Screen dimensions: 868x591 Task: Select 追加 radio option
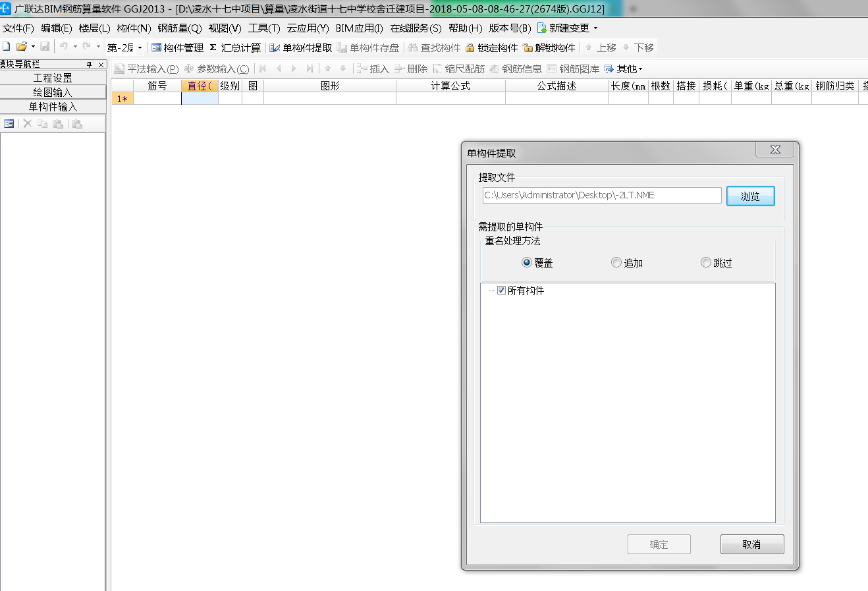click(627, 263)
